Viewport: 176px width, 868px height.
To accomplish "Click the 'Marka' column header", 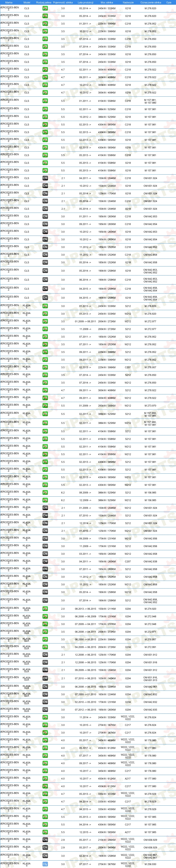I will tap(9, 2).
